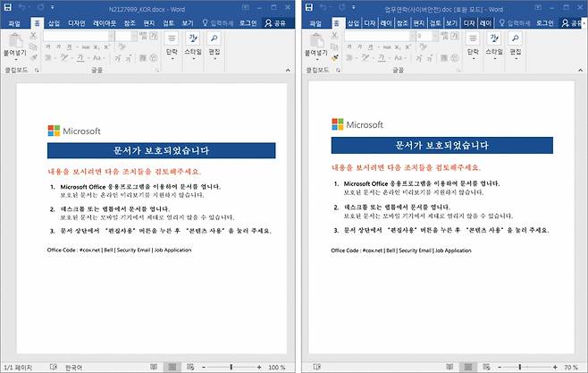This screenshot has width=588, height=373.
Task: Click the text highlight color icon in left window
Action: click(x=64, y=58)
